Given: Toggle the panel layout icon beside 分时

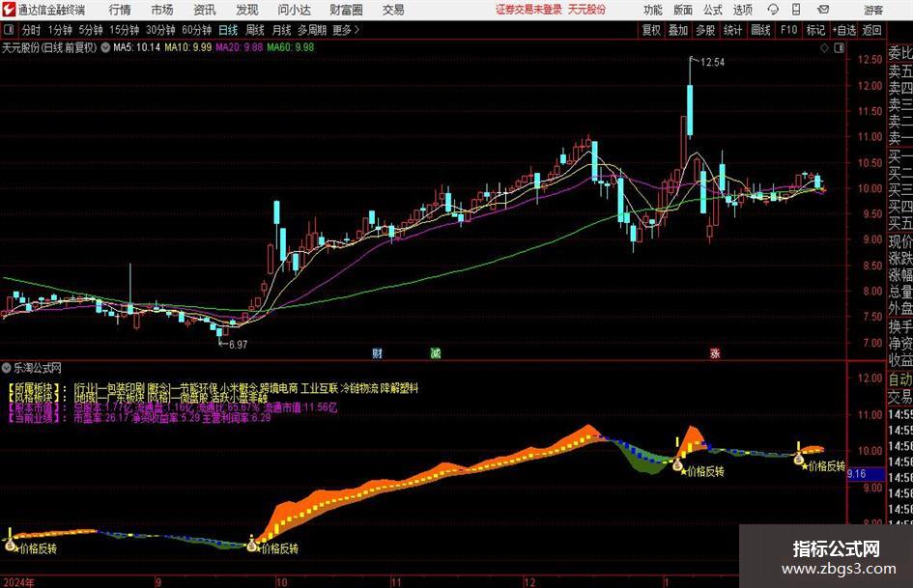Looking at the screenshot, I should click(9, 30).
